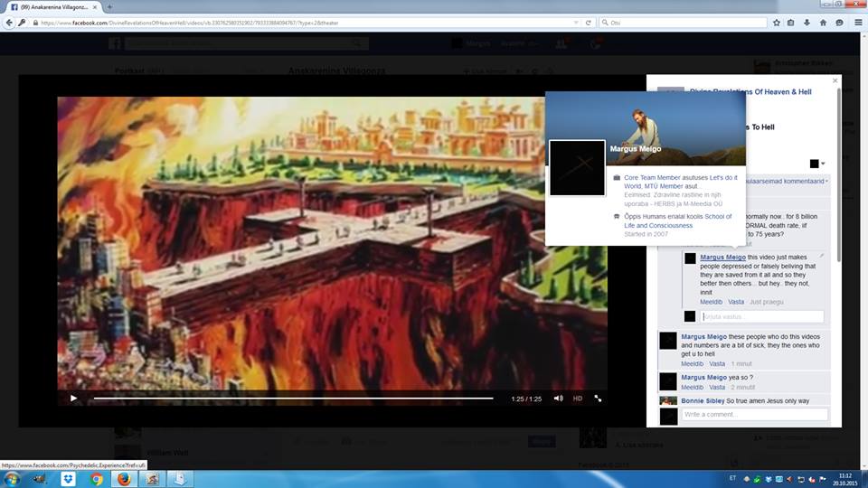The height and width of the screenshot is (488, 868).
Task: Go to the Firefox home page icon
Action: [823, 23]
